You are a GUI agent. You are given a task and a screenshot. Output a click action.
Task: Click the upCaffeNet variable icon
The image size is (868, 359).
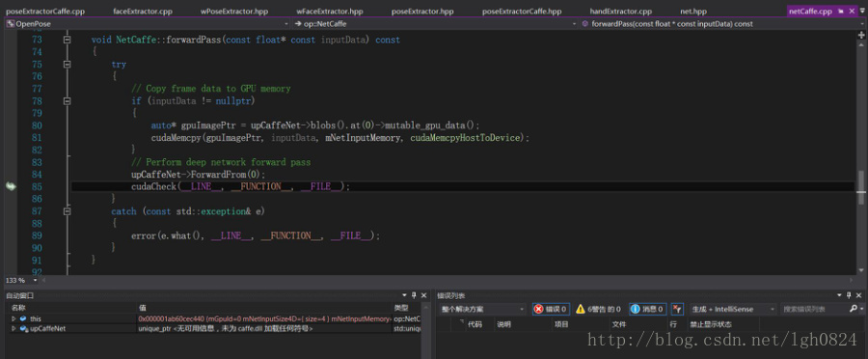[x=24, y=328]
